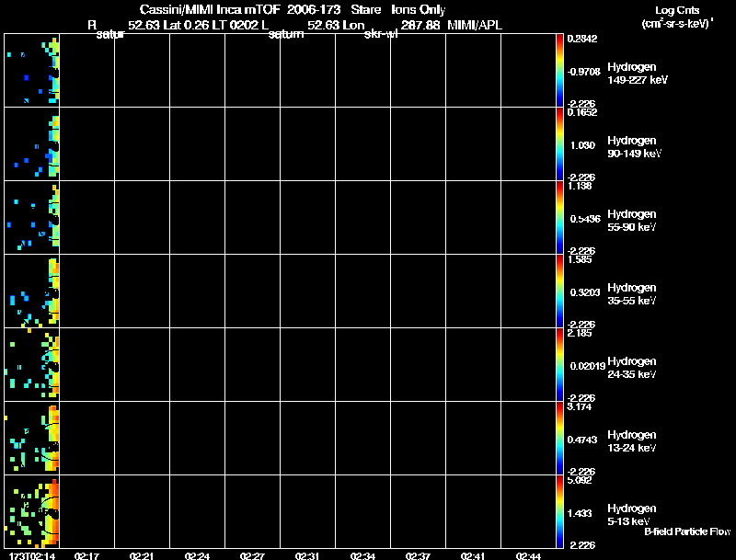The height and width of the screenshot is (560, 736).
Task: Click the color scale value '5.092'
Action: (580, 481)
